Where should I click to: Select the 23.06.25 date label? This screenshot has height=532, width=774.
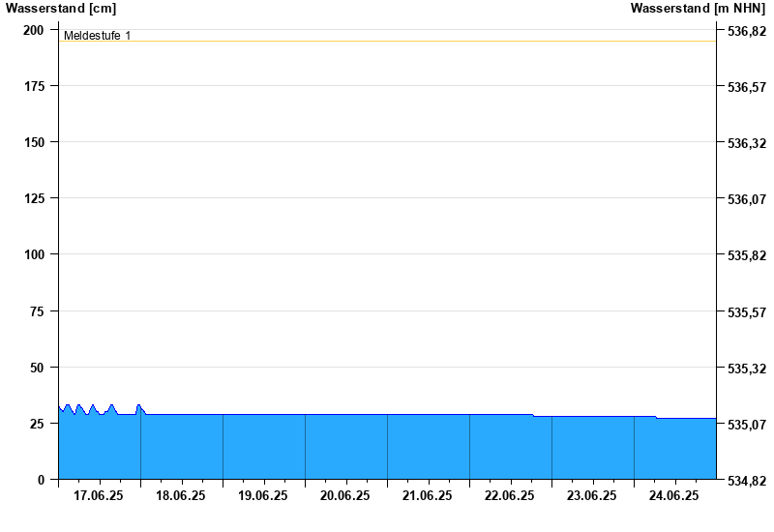(x=592, y=496)
